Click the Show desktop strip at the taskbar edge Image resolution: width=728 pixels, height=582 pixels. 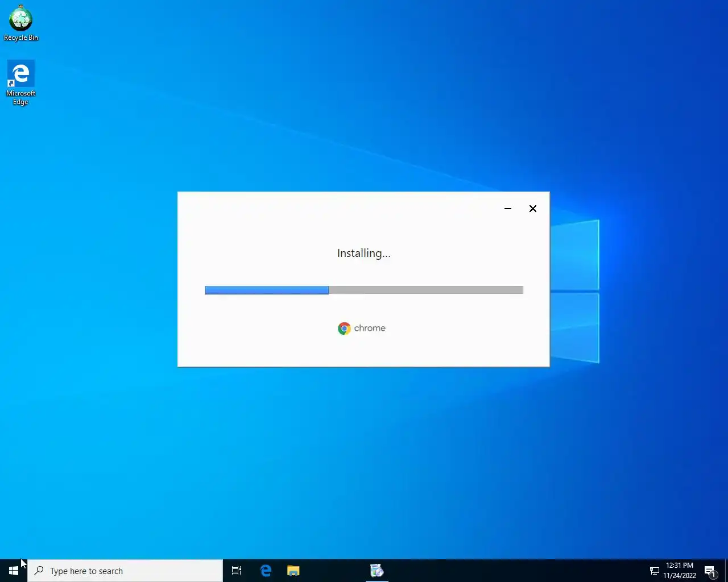(726, 571)
